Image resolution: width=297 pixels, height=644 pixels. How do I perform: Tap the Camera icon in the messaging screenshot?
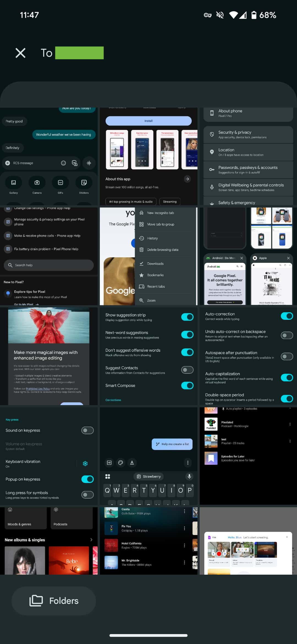pos(37,182)
